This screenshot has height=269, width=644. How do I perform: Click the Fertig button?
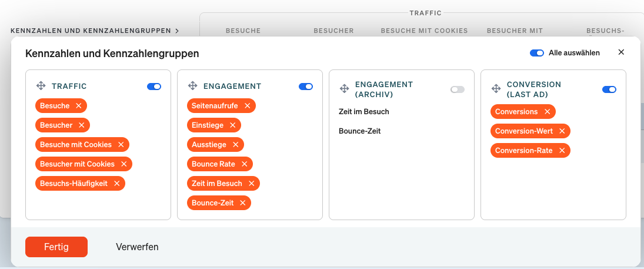tap(56, 247)
